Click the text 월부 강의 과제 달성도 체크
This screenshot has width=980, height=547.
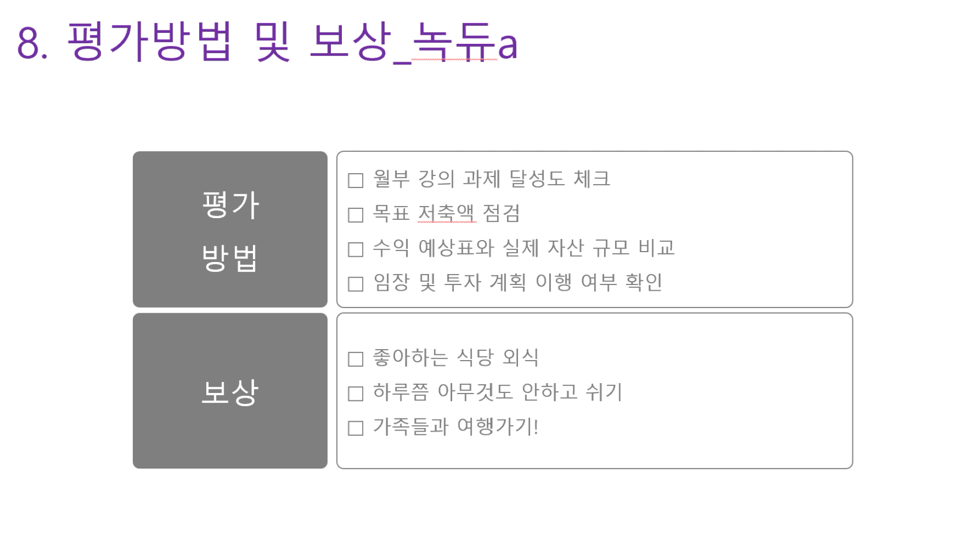491,179
